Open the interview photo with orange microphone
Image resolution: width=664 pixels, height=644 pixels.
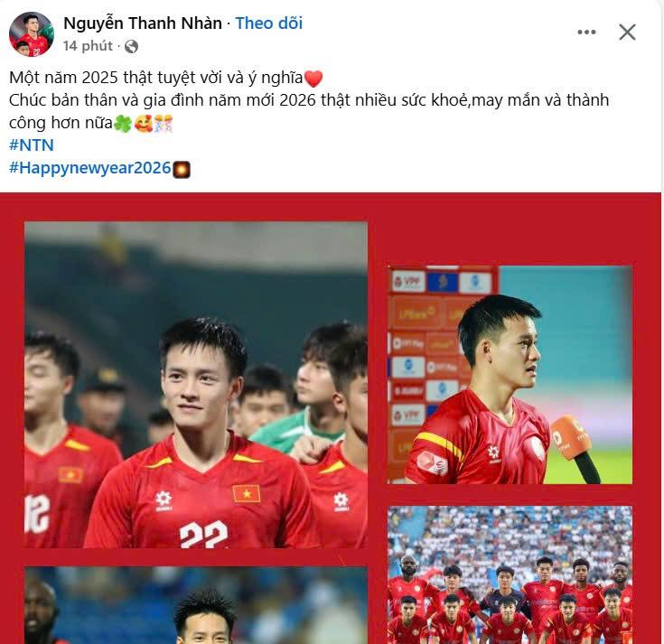510,375
